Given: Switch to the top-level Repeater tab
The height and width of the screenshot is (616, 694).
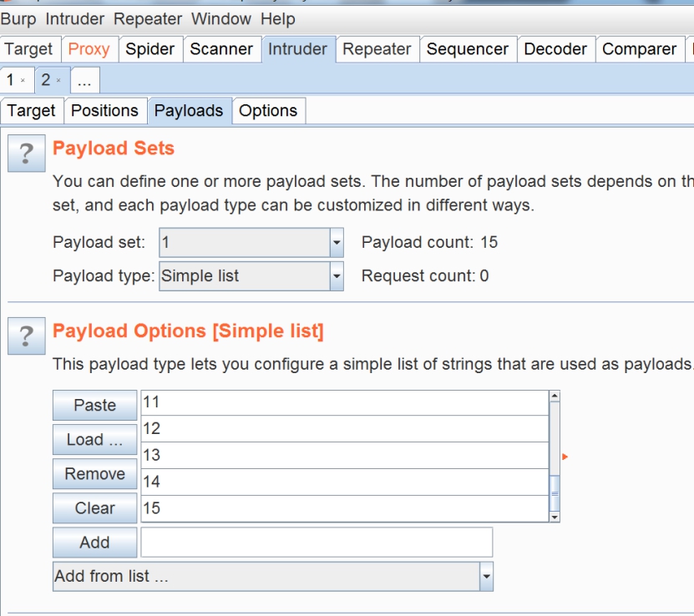Looking at the screenshot, I should point(377,49).
